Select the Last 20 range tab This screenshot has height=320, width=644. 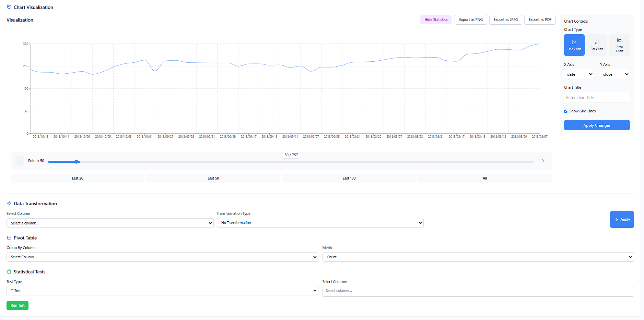[78, 178]
